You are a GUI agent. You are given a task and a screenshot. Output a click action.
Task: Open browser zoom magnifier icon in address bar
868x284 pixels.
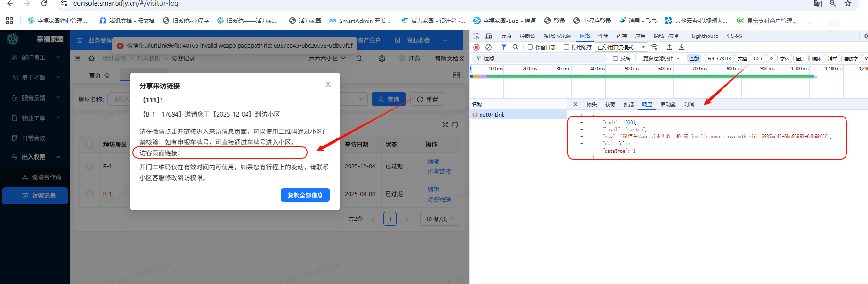(x=833, y=3)
